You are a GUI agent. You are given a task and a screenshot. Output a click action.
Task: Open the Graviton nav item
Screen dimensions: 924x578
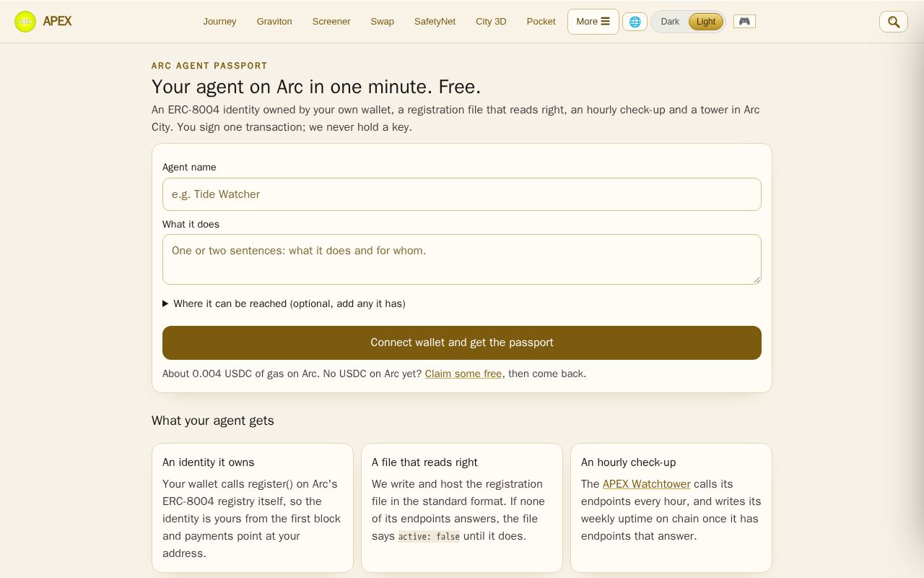[274, 22]
